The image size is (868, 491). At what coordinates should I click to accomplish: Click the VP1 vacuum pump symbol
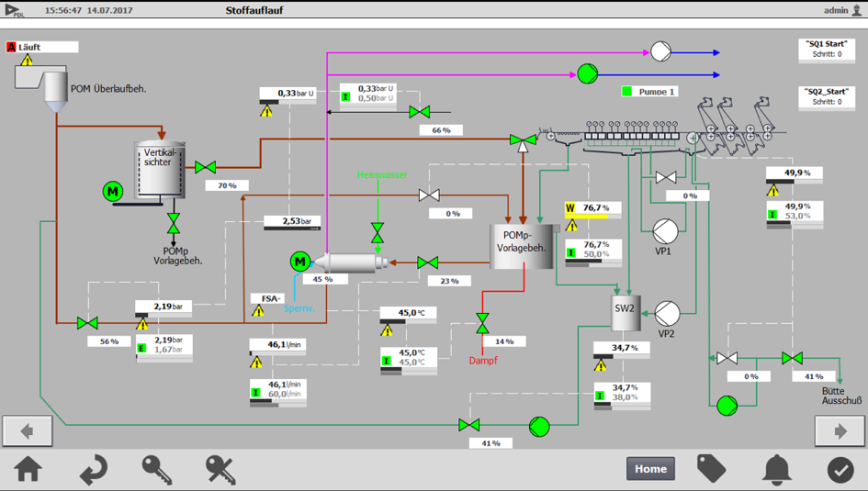click(664, 230)
